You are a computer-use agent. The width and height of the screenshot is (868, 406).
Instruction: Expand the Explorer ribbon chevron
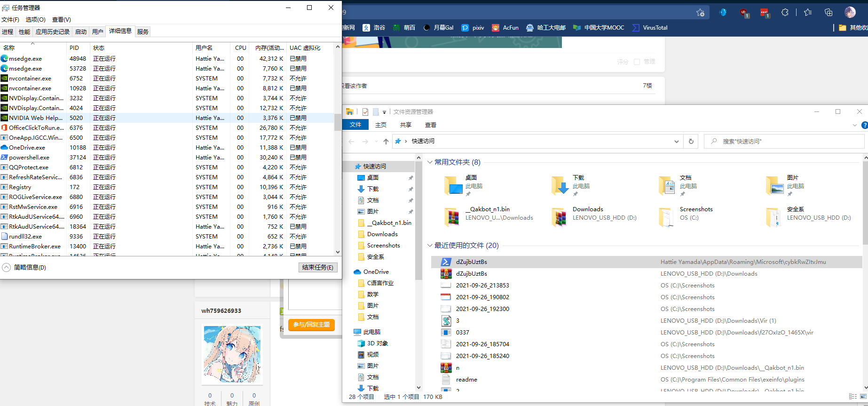[855, 125]
